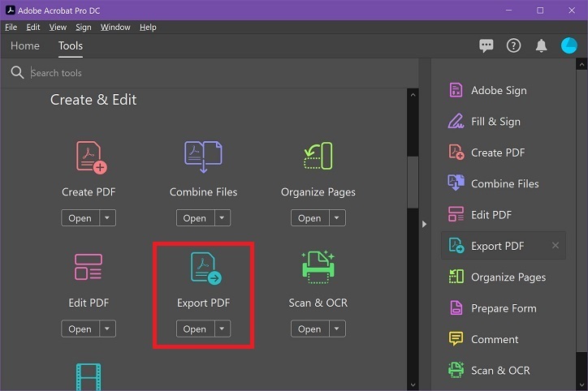This screenshot has height=391, width=588.
Task: Click the Create PDF tool icon in main grid
Action: tap(92, 157)
